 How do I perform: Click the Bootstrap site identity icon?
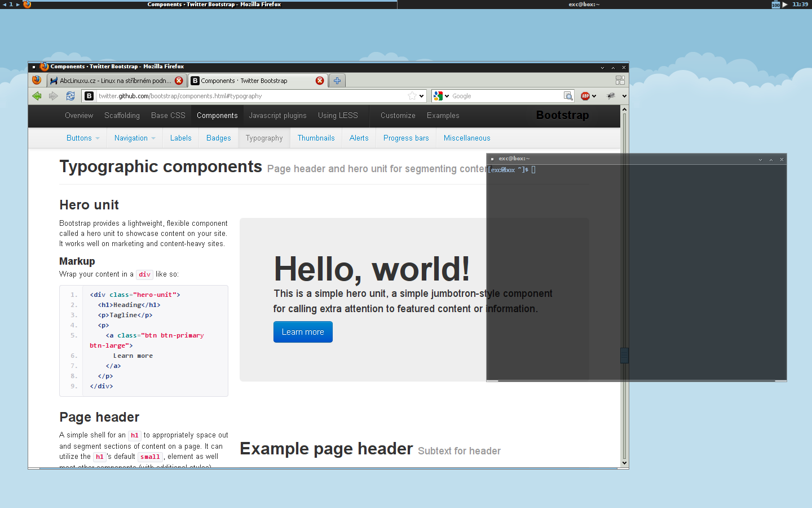click(x=89, y=96)
